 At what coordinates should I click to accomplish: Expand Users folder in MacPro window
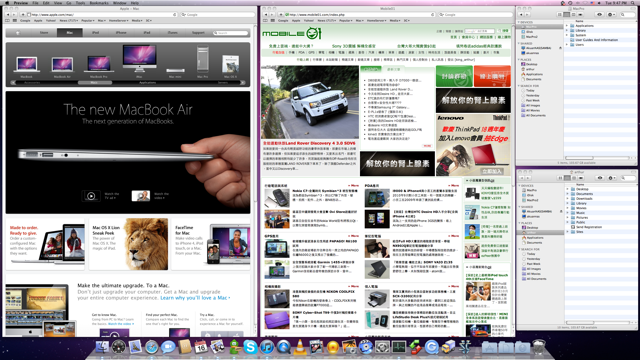tap(567, 44)
